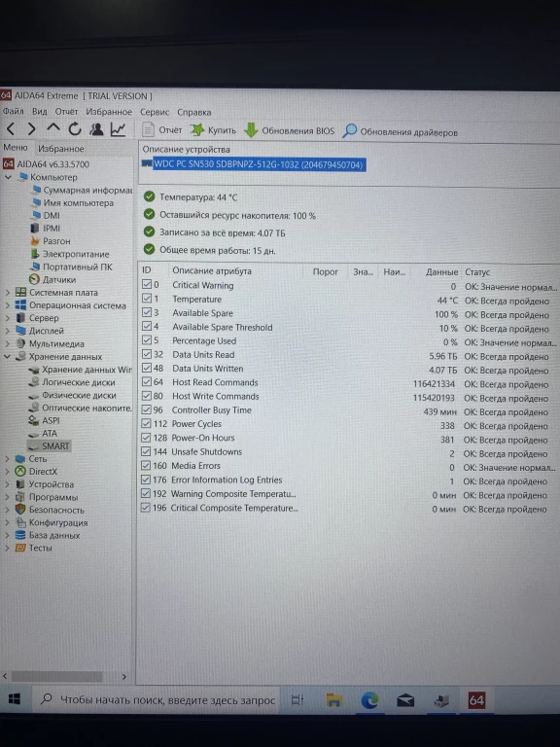
Task: Uncheck the Power Cycles checkbox
Action: click(146, 423)
